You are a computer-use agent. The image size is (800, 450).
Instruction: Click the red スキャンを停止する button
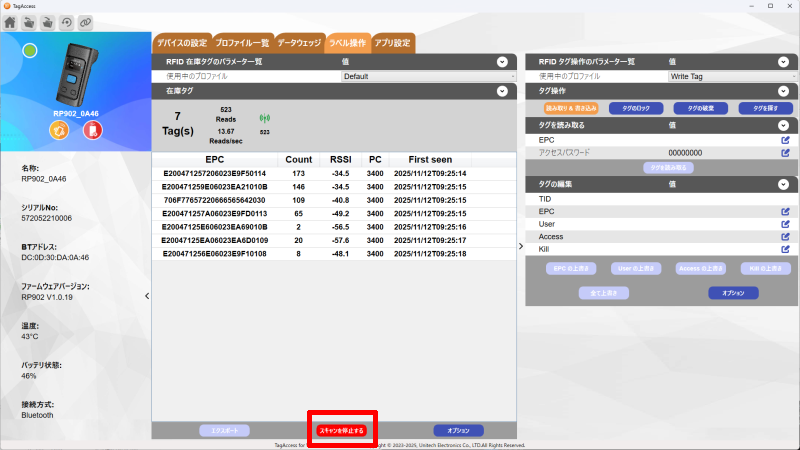point(342,430)
